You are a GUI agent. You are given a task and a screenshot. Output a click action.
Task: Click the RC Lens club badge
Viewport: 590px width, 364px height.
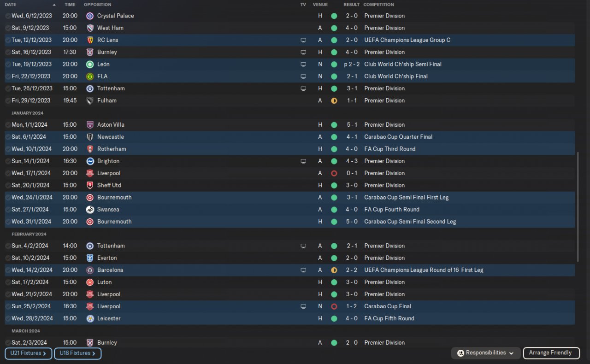click(x=90, y=40)
